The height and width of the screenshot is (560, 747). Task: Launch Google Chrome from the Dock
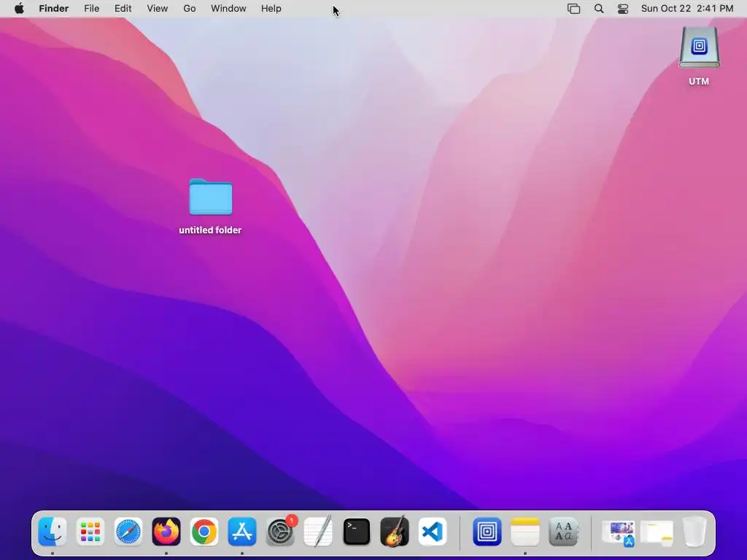tap(204, 532)
